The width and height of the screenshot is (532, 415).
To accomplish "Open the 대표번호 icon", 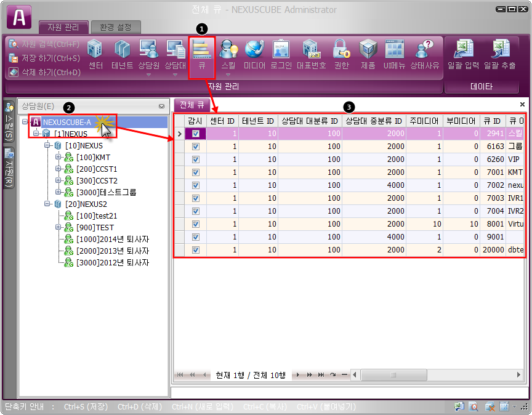I will (311, 54).
